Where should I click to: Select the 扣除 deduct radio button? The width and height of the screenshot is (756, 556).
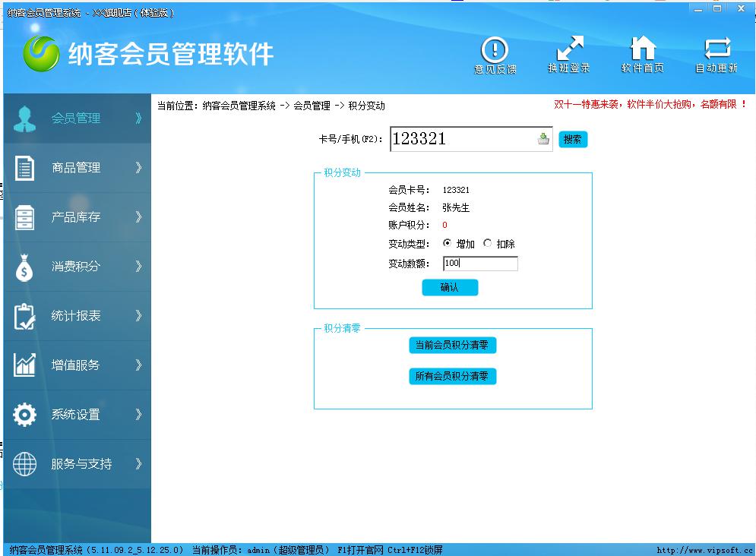[x=489, y=244]
